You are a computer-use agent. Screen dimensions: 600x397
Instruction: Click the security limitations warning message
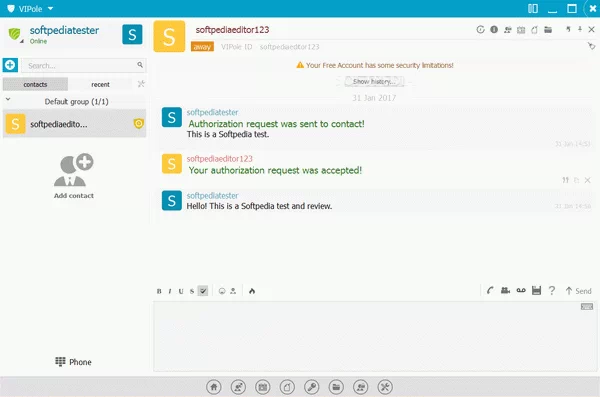(x=375, y=65)
